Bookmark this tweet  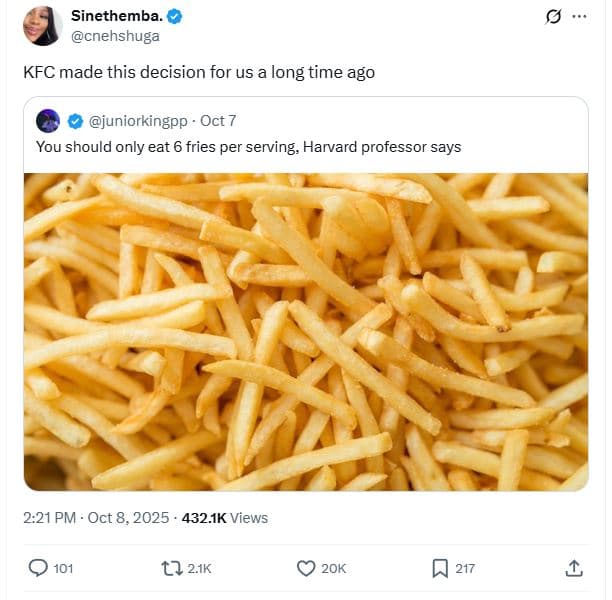[x=440, y=568]
